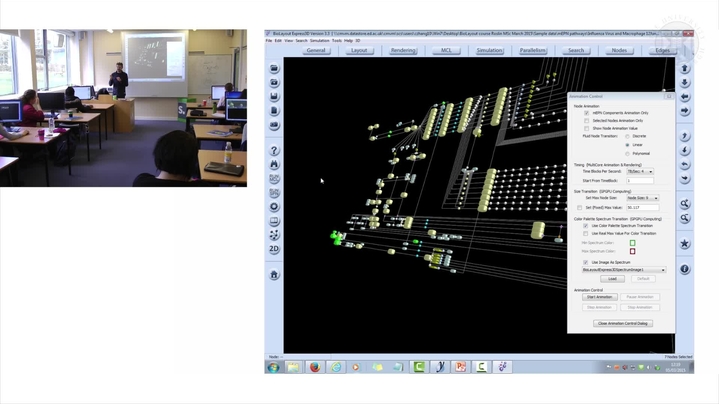Viewport: 719px width, 404px height.
Task: Toggle the 2D view icon
Action: tap(274, 248)
